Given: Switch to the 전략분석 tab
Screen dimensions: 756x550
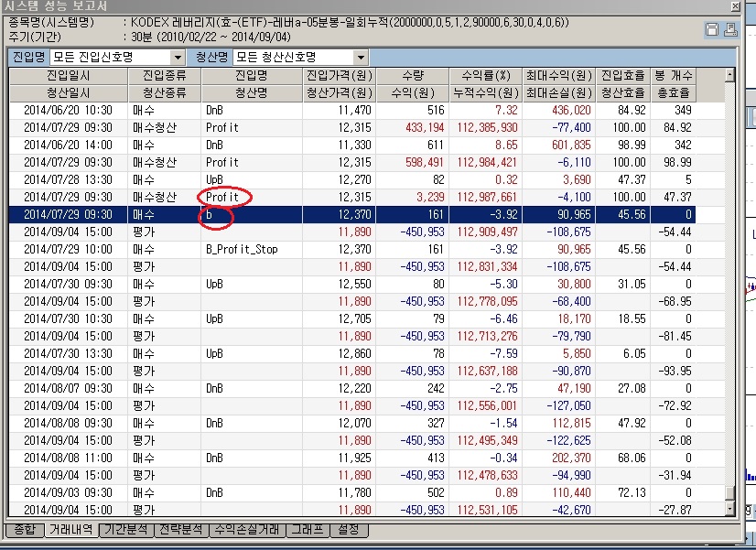Looking at the screenshot, I should (x=181, y=530).
